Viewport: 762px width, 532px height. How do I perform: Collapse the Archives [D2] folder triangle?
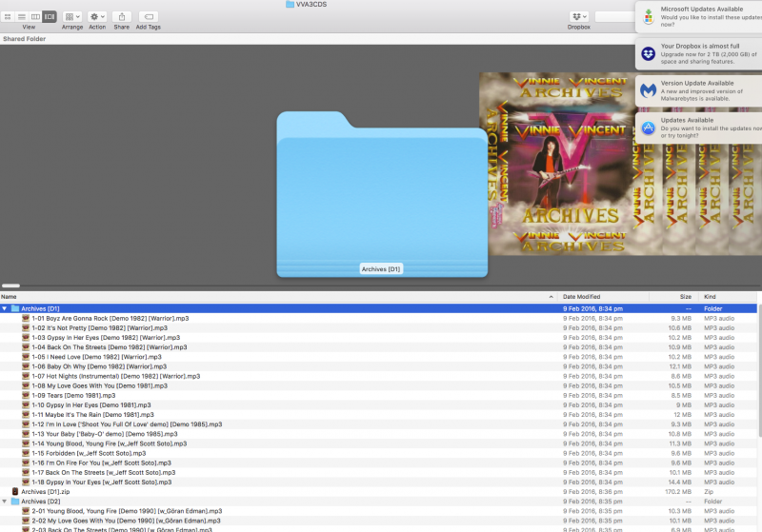[5, 501]
